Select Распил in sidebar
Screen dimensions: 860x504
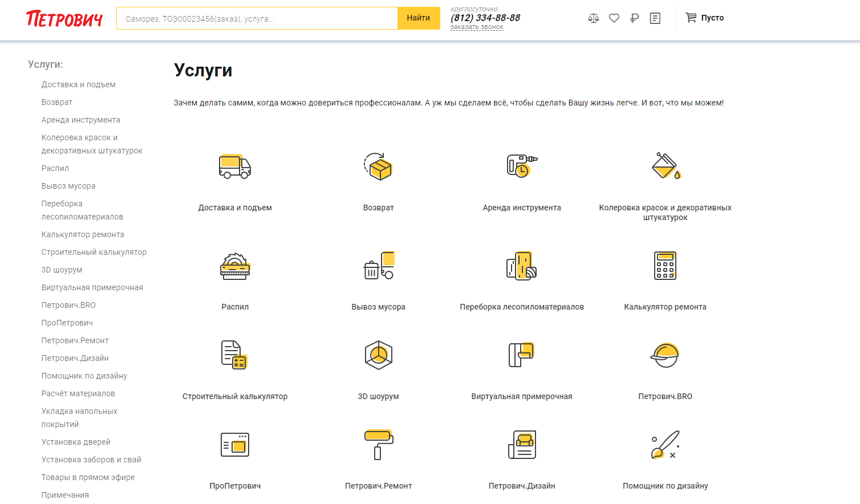(55, 168)
